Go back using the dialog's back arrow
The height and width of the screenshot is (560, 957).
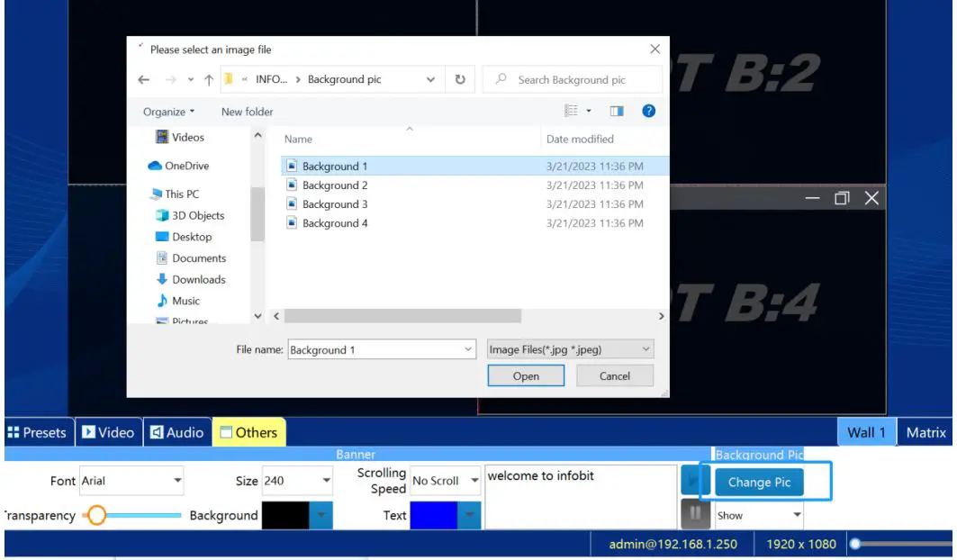pos(143,79)
